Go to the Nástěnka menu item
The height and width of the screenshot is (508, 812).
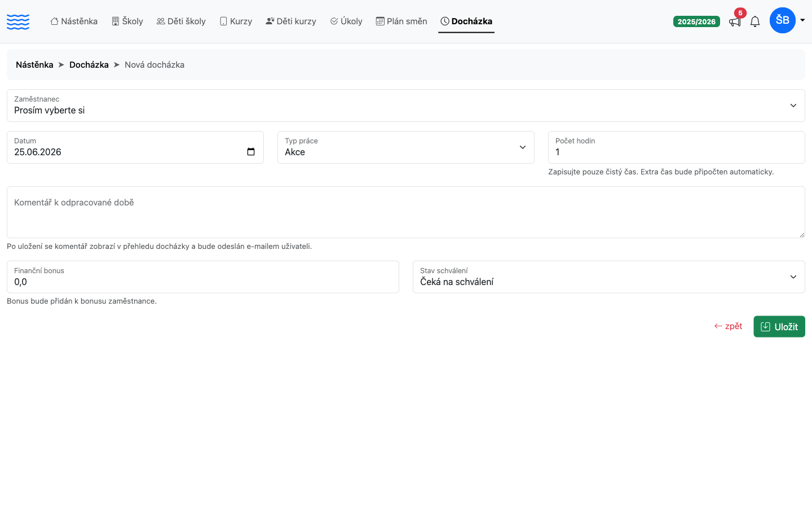(74, 21)
